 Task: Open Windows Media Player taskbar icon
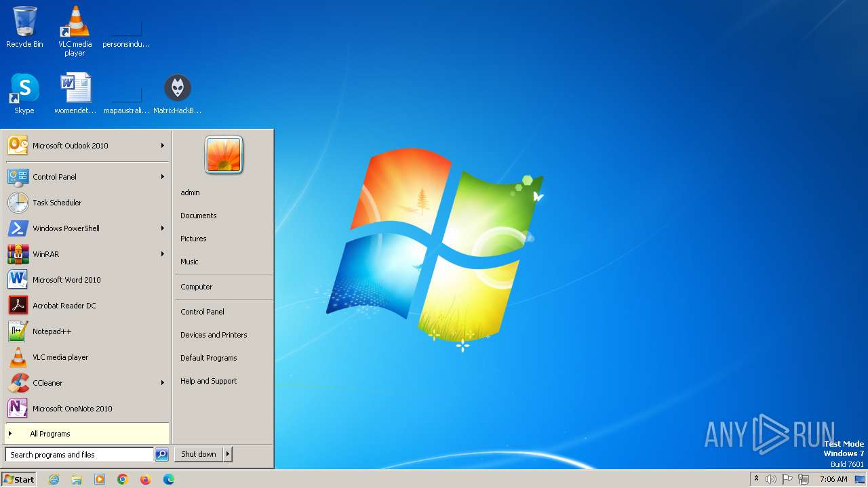[x=100, y=479]
